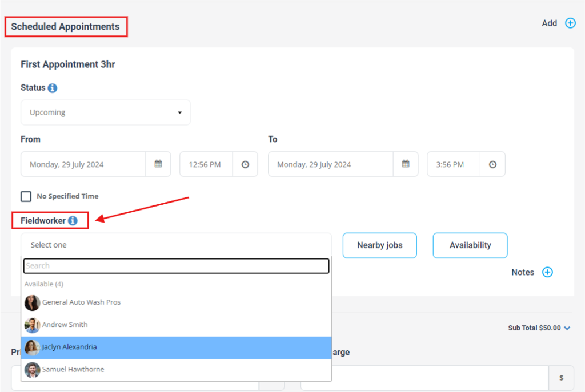Click the Add appointment plus icon
Screen dimensions: 585x392
point(570,23)
